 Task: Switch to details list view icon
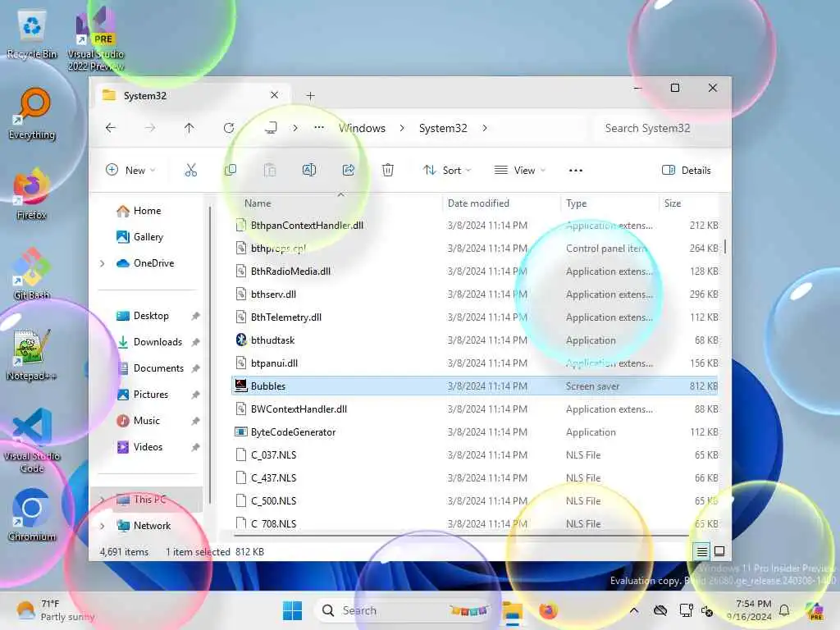click(x=702, y=551)
